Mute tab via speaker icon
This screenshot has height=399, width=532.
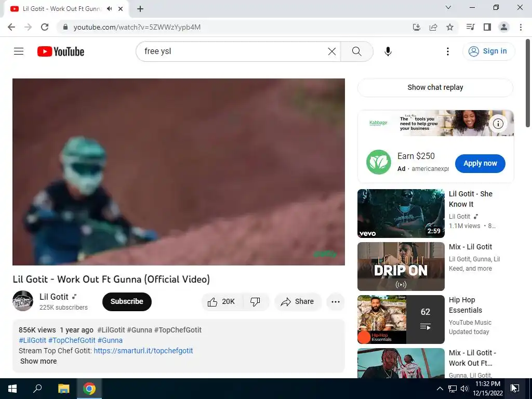coord(109,9)
